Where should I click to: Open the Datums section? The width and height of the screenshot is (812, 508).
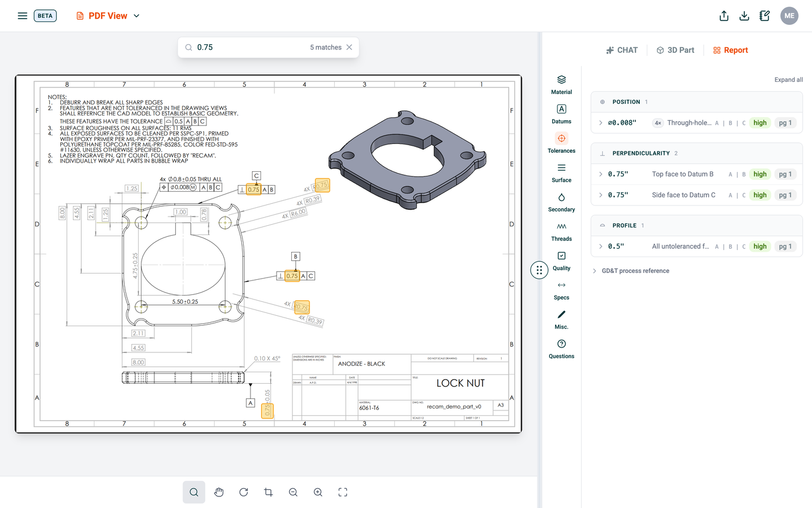coord(561,114)
